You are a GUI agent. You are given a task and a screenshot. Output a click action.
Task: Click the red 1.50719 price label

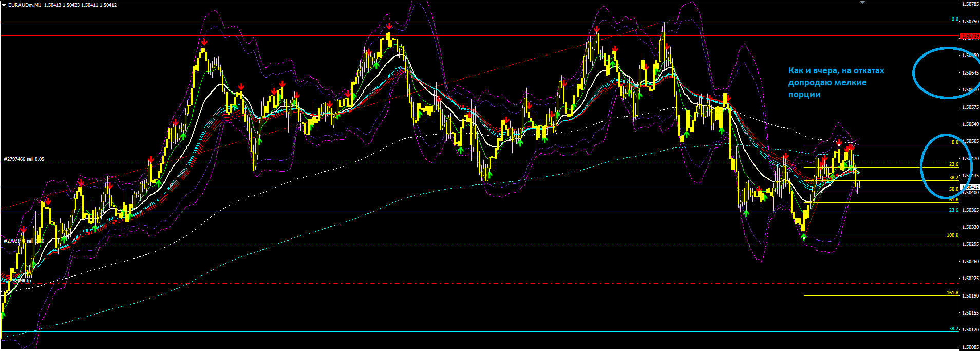tap(969, 36)
